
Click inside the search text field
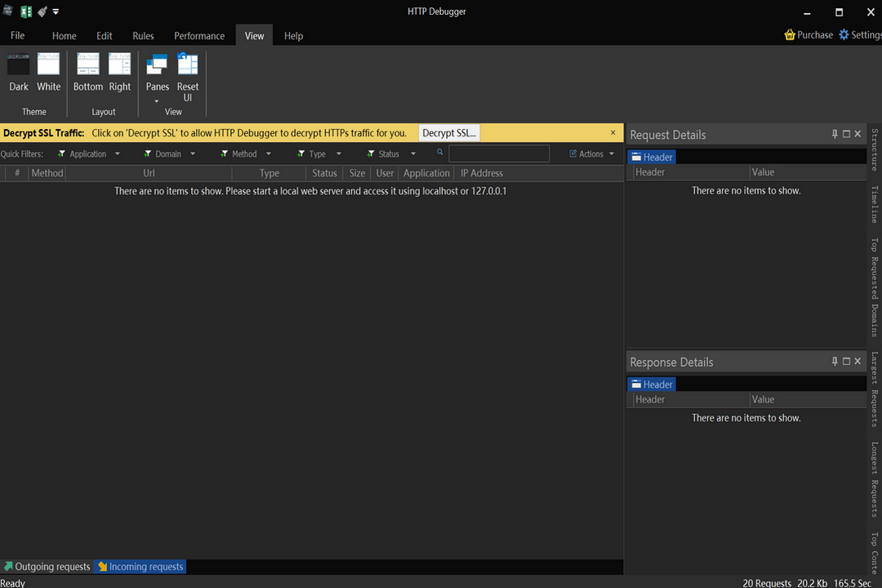click(x=498, y=154)
